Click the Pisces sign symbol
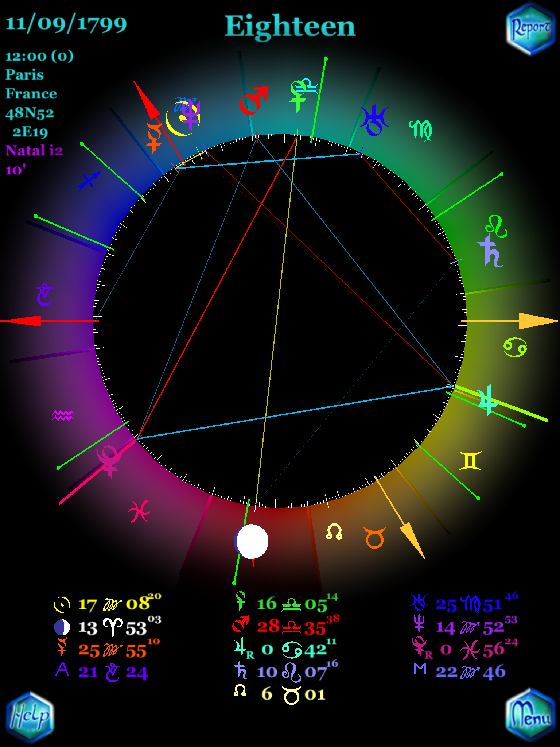 139,511
